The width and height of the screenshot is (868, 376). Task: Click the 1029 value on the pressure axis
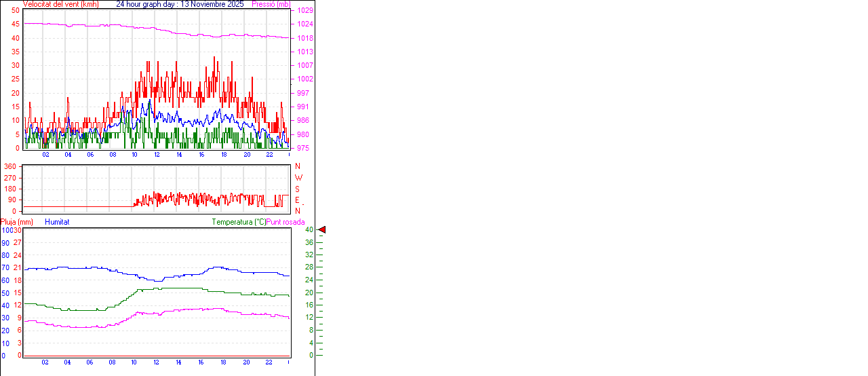coord(304,11)
